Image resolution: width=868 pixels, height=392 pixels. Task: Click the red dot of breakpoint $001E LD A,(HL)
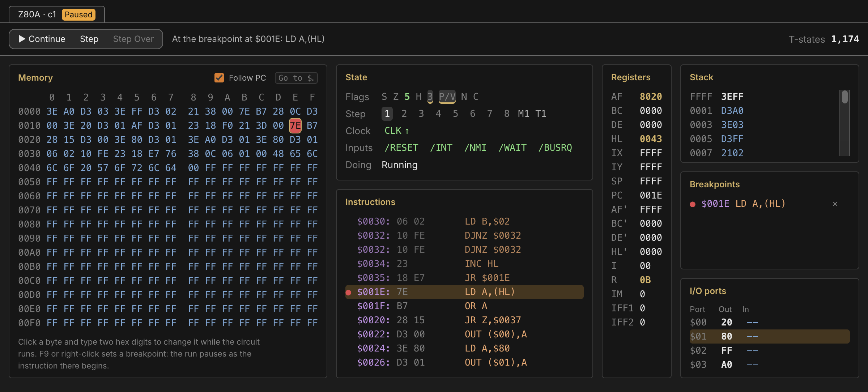[x=693, y=204]
